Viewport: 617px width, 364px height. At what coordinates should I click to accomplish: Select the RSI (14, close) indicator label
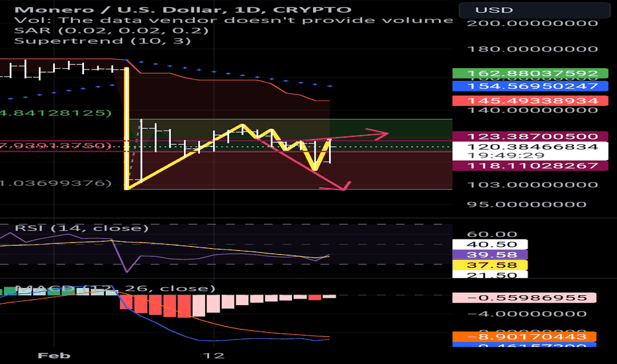(81, 228)
